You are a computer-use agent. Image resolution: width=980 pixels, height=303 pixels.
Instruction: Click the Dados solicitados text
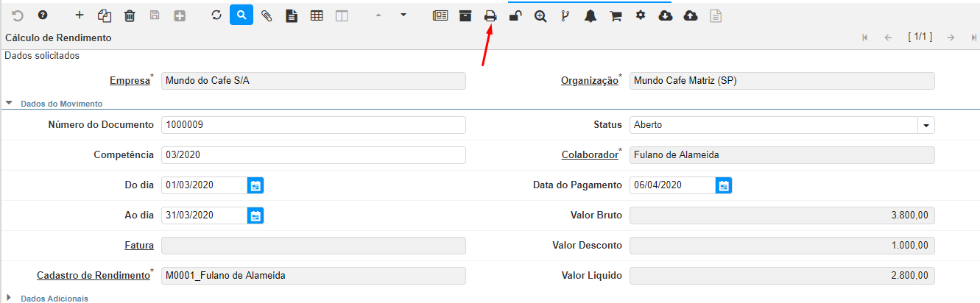pyautogui.click(x=42, y=55)
